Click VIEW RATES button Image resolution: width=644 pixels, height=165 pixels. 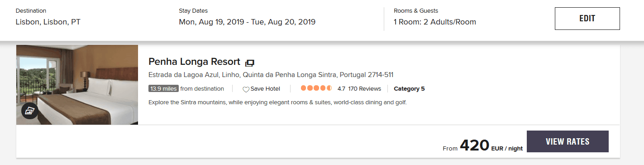coord(568,141)
